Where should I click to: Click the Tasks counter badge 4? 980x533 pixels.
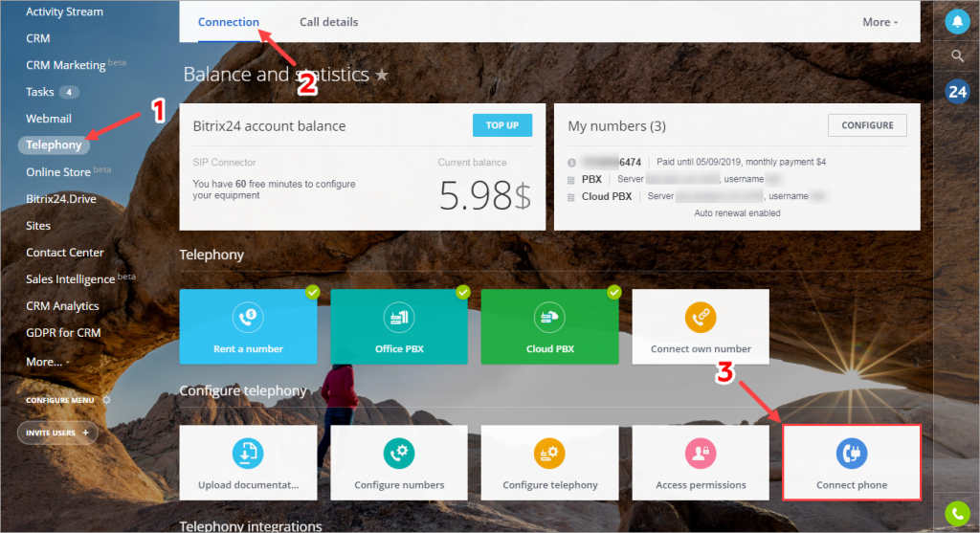tap(69, 92)
